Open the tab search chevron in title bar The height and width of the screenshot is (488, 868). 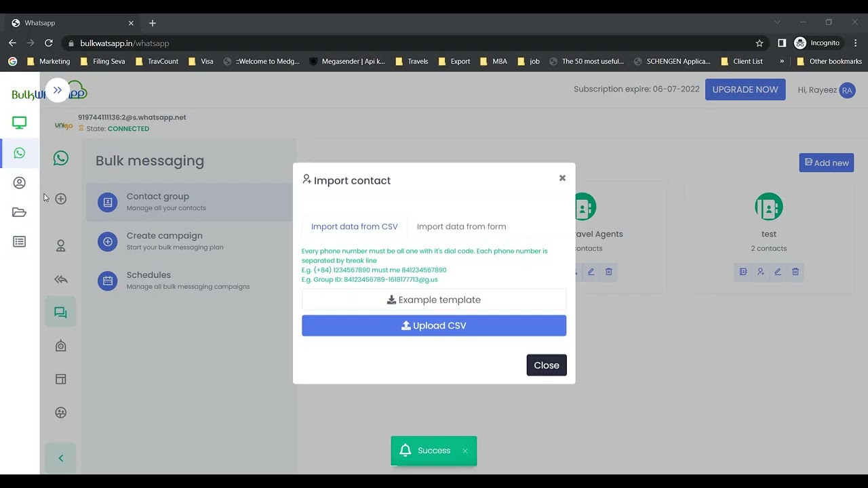tap(777, 22)
